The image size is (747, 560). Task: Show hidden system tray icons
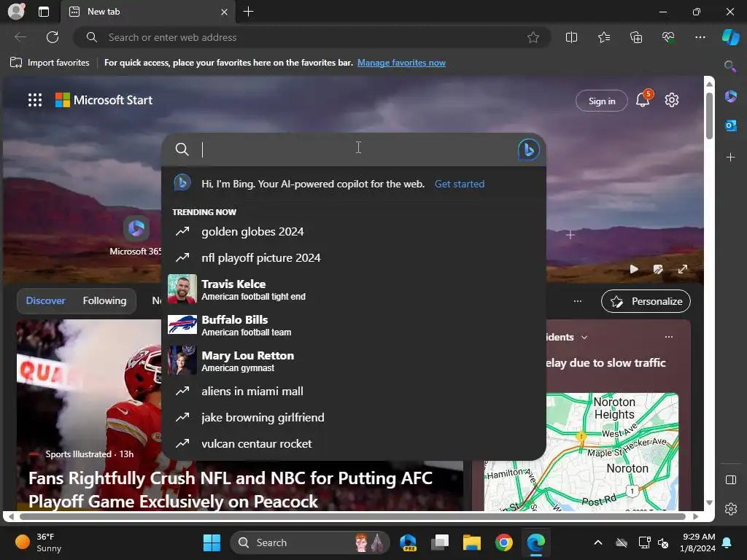tap(598, 542)
